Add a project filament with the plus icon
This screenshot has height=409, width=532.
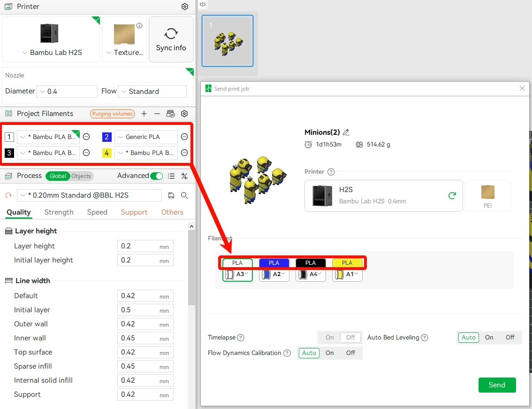click(x=144, y=114)
